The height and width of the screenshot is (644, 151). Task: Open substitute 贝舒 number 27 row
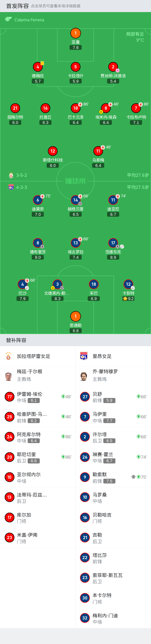(x=113, y=397)
